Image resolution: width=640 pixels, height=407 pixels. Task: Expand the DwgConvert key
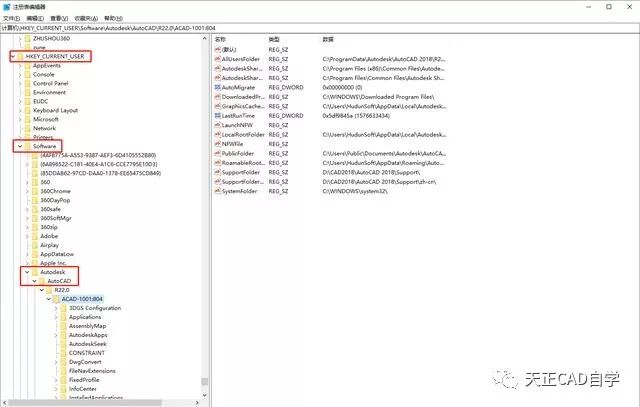pyautogui.click(x=56, y=362)
